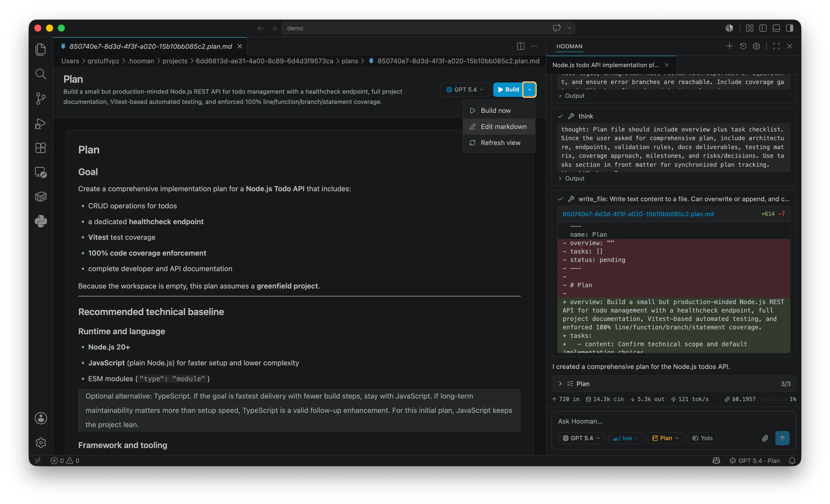Screen dimensions: 830x504
Task: Click the blue Build button
Action: coord(508,90)
